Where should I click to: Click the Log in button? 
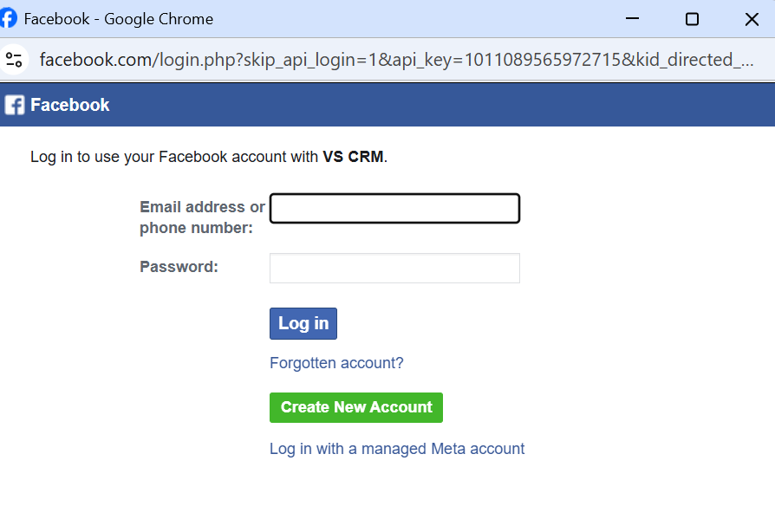tap(303, 322)
